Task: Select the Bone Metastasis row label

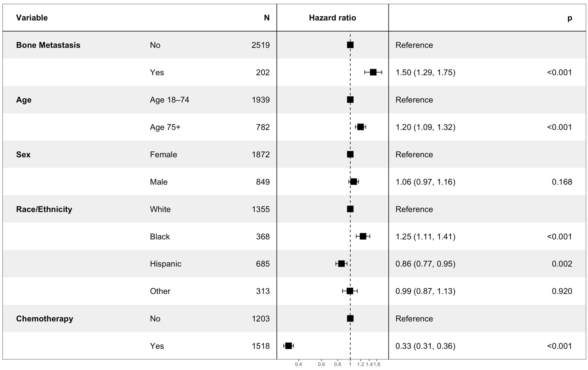Action: click(48, 45)
